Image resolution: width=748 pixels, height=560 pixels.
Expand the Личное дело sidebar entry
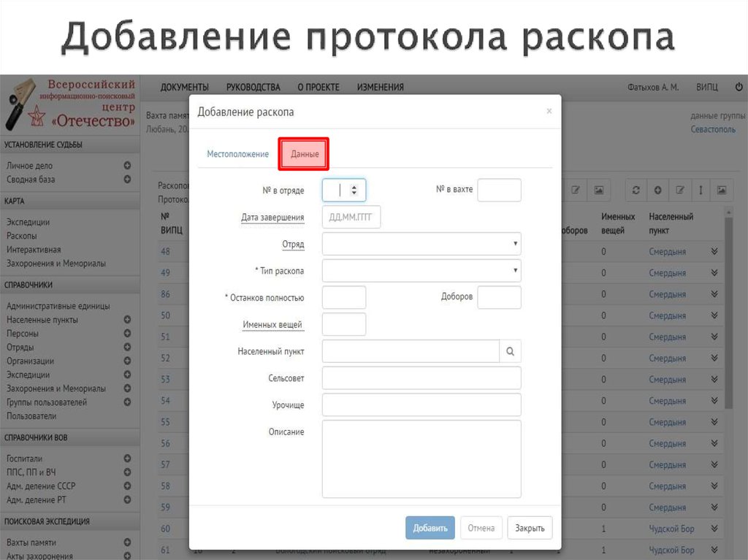point(129,166)
